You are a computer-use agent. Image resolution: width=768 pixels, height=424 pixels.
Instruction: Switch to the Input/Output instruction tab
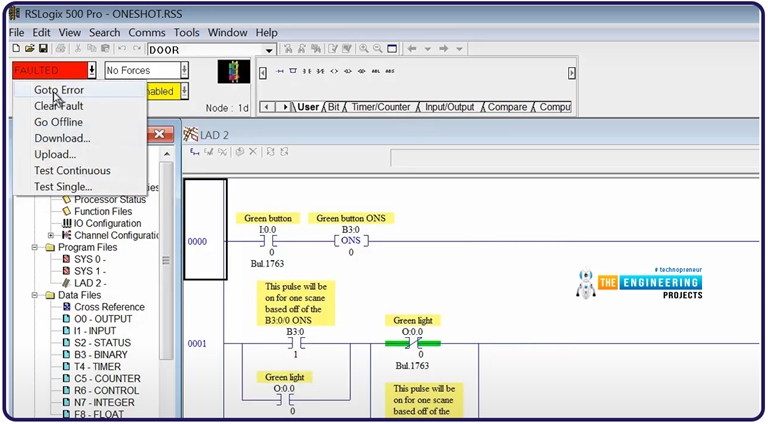pos(450,107)
